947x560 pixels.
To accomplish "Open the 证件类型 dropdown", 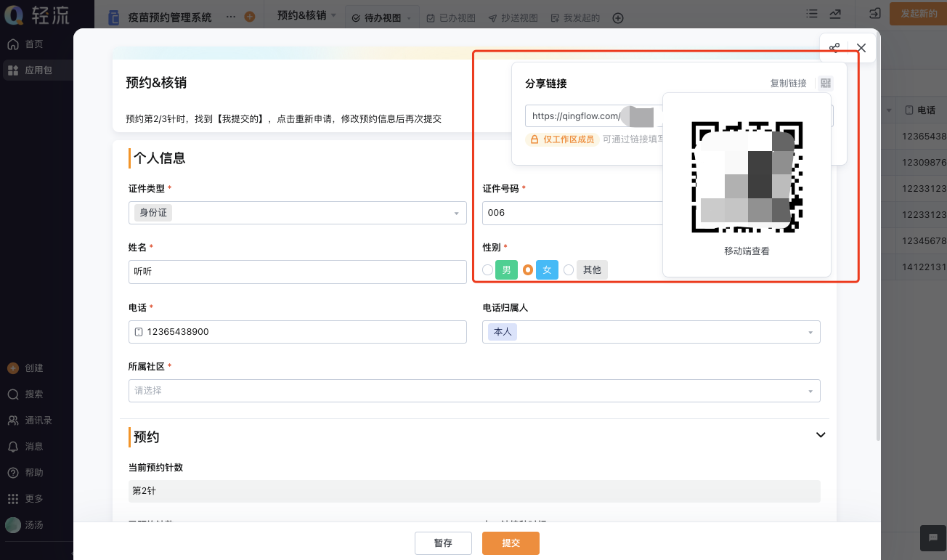I will click(297, 213).
